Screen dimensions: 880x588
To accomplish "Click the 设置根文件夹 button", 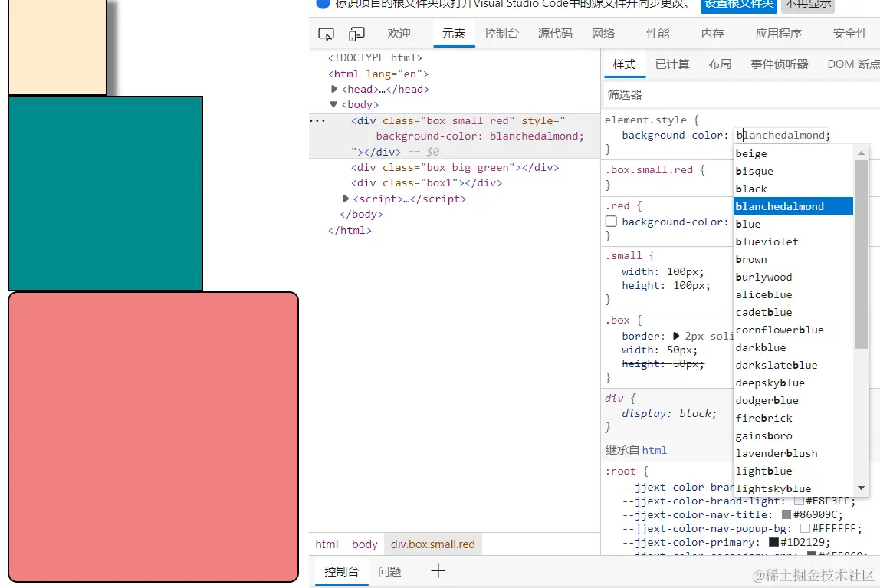I will click(x=739, y=5).
